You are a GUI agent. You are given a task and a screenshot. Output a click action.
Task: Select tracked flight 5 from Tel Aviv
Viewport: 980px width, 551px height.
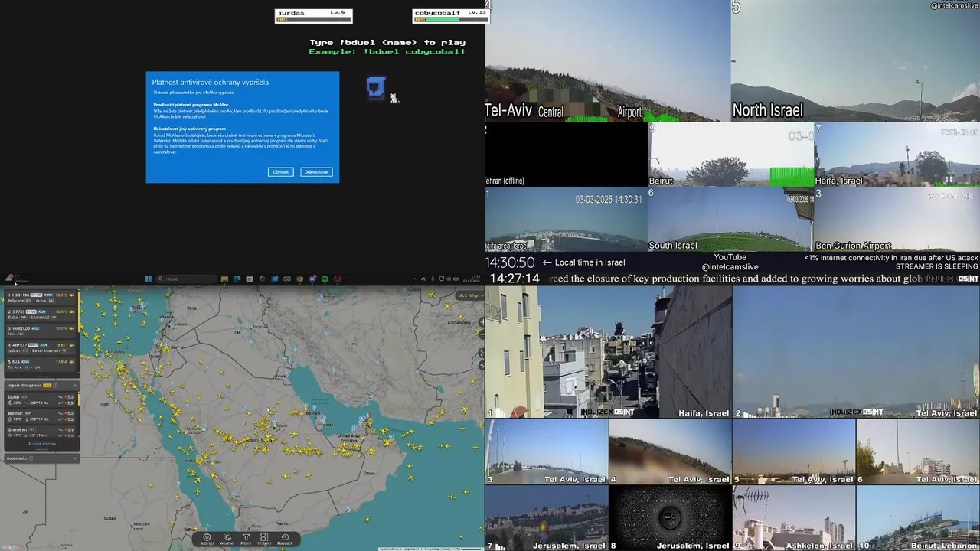click(41, 364)
